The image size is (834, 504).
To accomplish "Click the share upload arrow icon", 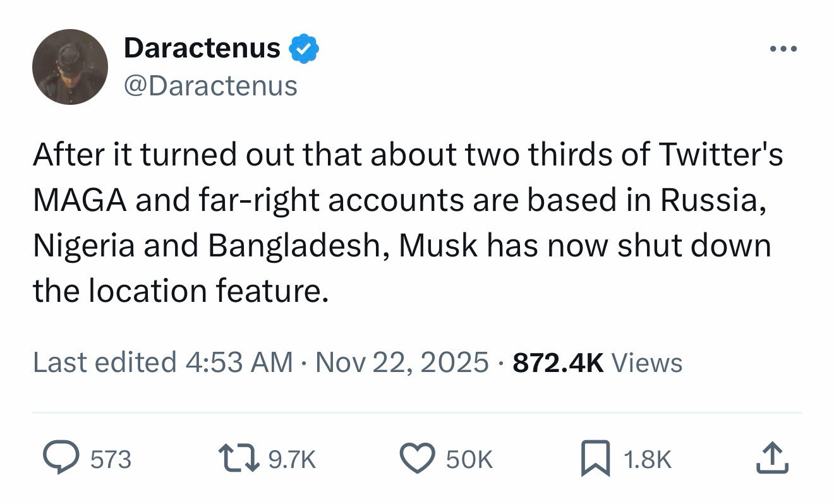I will tap(772, 459).
